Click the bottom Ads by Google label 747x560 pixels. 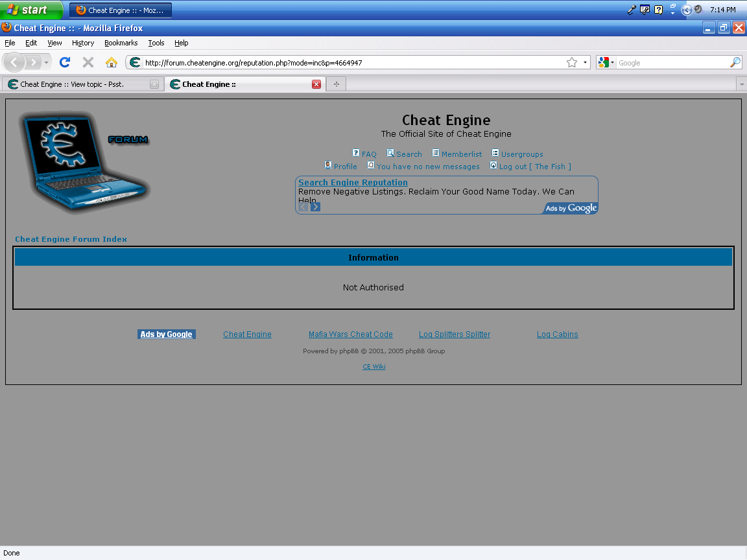coord(166,334)
